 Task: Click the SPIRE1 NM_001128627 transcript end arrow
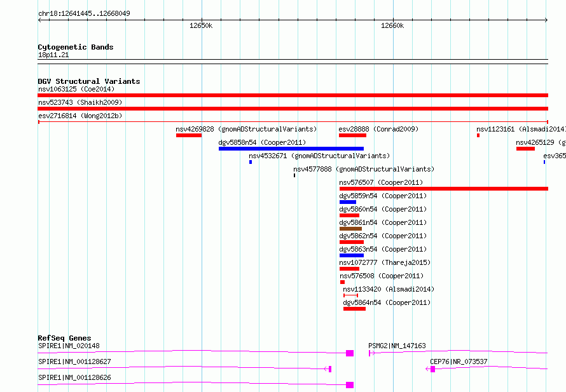[328, 369]
